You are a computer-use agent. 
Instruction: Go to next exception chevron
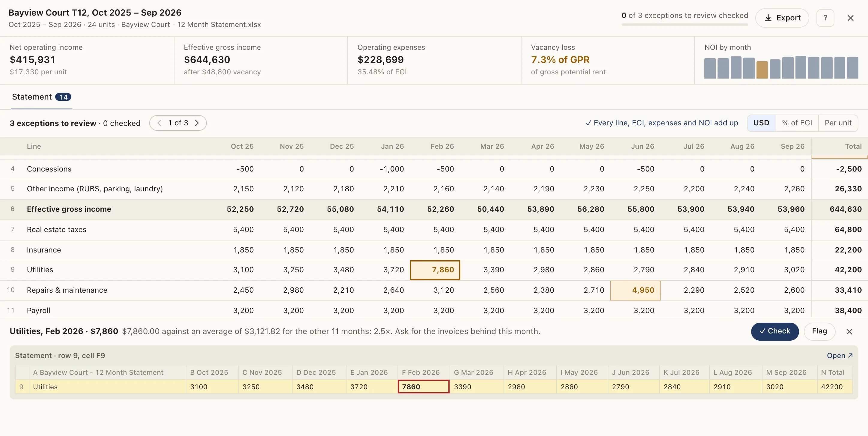(x=197, y=123)
